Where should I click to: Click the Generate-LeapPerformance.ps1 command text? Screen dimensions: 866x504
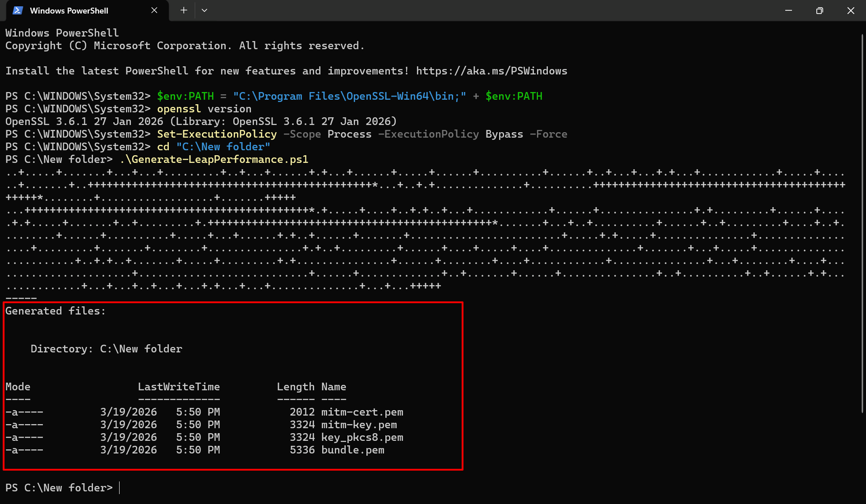tap(214, 159)
